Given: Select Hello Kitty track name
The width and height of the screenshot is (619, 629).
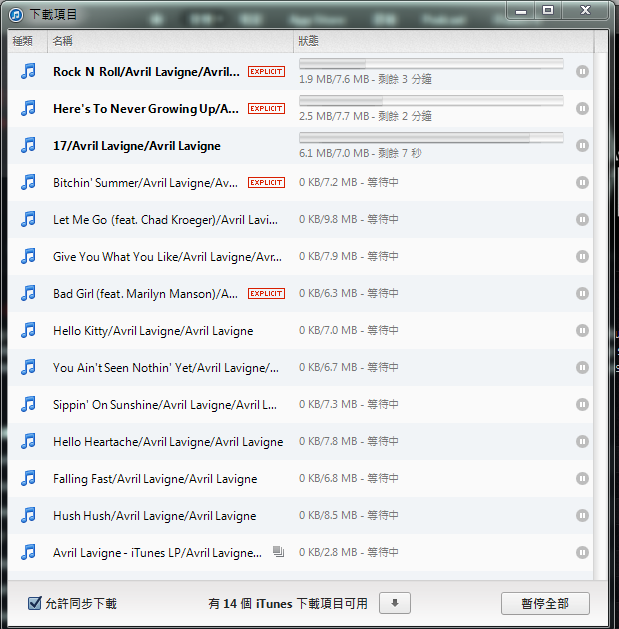Looking at the screenshot, I should (x=153, y=331).
